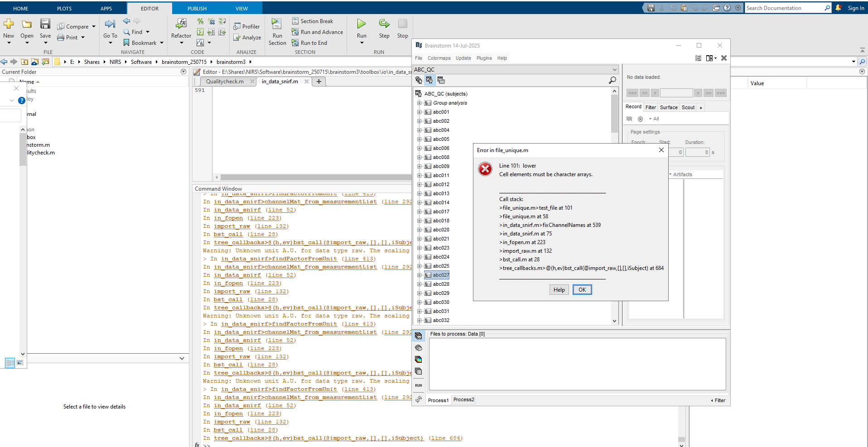
Task: Click the green Step icon
Action: pos(384,24)
